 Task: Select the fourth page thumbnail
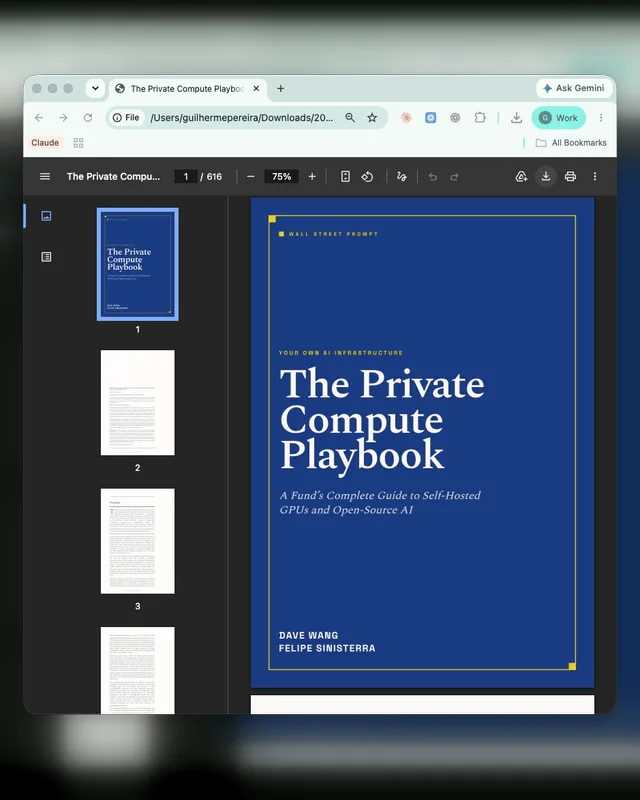[x=138, y=670]
